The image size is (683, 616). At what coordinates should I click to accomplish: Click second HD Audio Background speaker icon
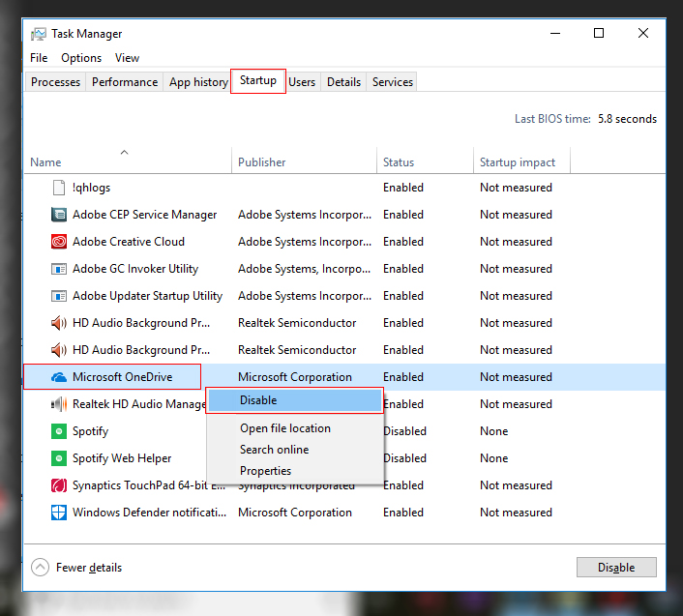(59, 350)
